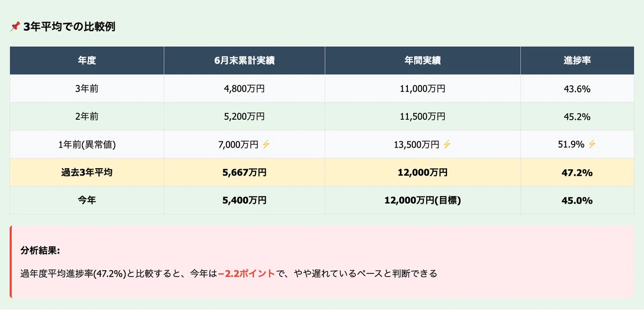Click the lightning icon next to 7,000万円
Viewport: 644px width, 310px height.
265,144
